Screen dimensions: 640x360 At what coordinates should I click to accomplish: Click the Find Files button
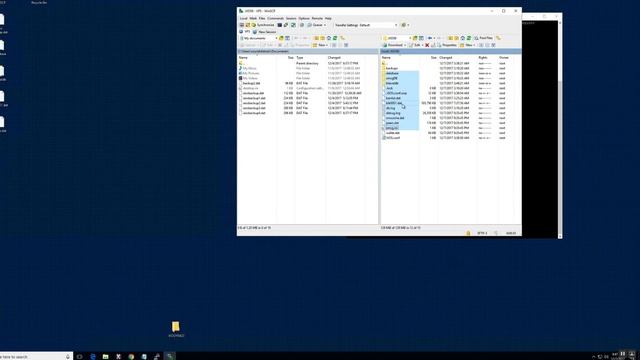(484, 38)
